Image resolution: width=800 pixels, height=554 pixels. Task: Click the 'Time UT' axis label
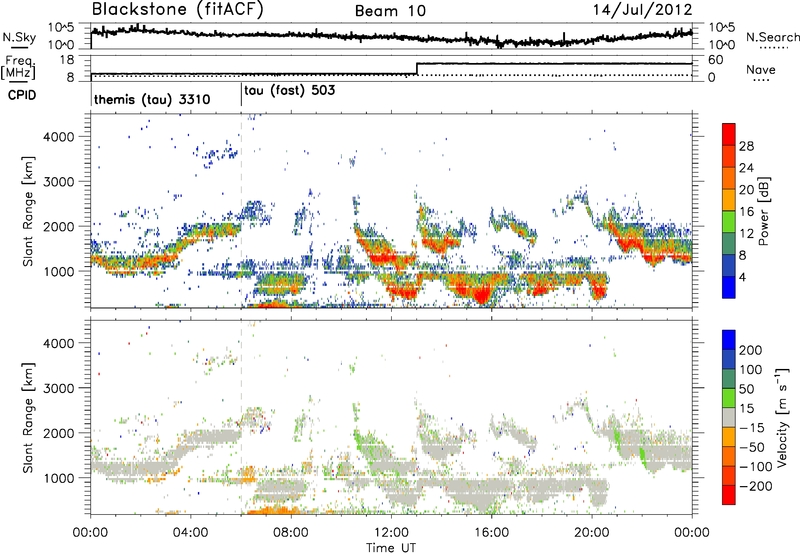click(x=391, y=548)
